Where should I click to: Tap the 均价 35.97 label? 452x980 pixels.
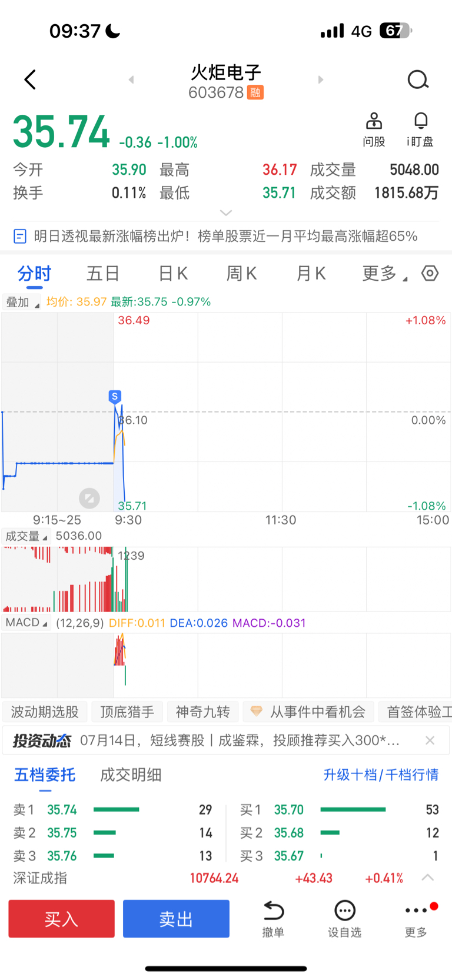point(77,302)
